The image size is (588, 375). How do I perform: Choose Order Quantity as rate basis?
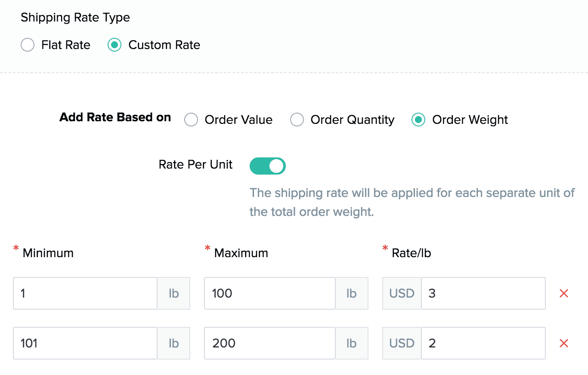coord(297,120)
